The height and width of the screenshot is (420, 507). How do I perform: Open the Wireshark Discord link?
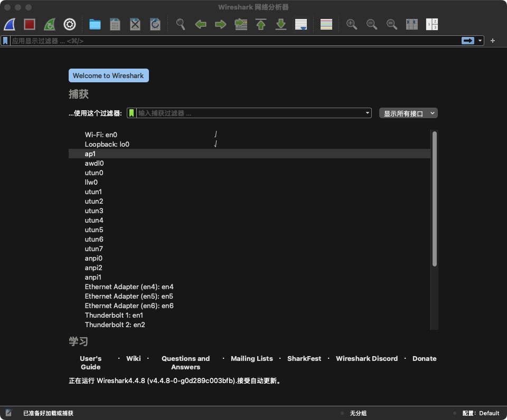[367, 358]
